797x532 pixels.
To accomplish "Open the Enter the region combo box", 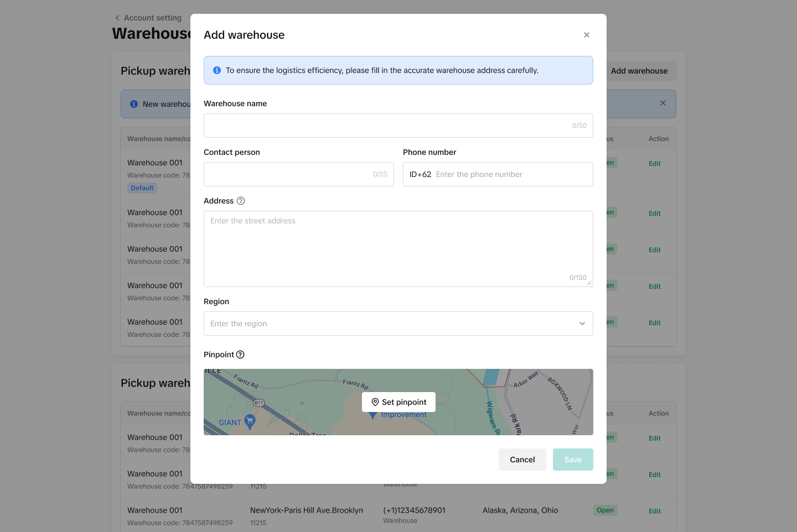I will click(x=387, y=324).
